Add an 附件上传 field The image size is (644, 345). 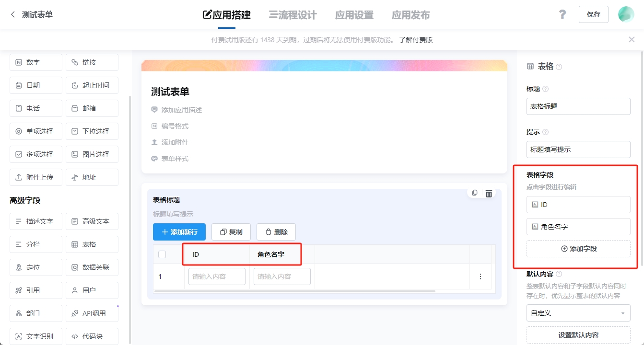point(35,177)
